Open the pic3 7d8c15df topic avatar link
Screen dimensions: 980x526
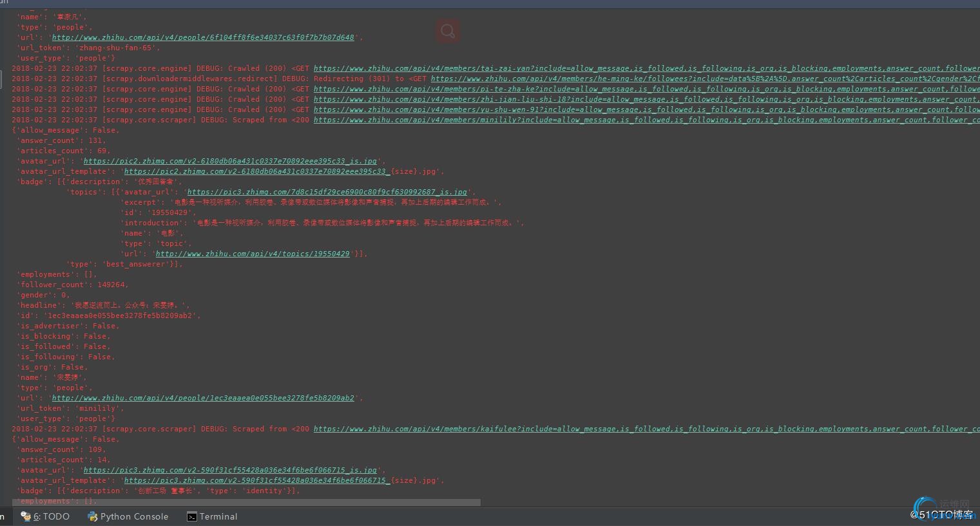point(327,192)
